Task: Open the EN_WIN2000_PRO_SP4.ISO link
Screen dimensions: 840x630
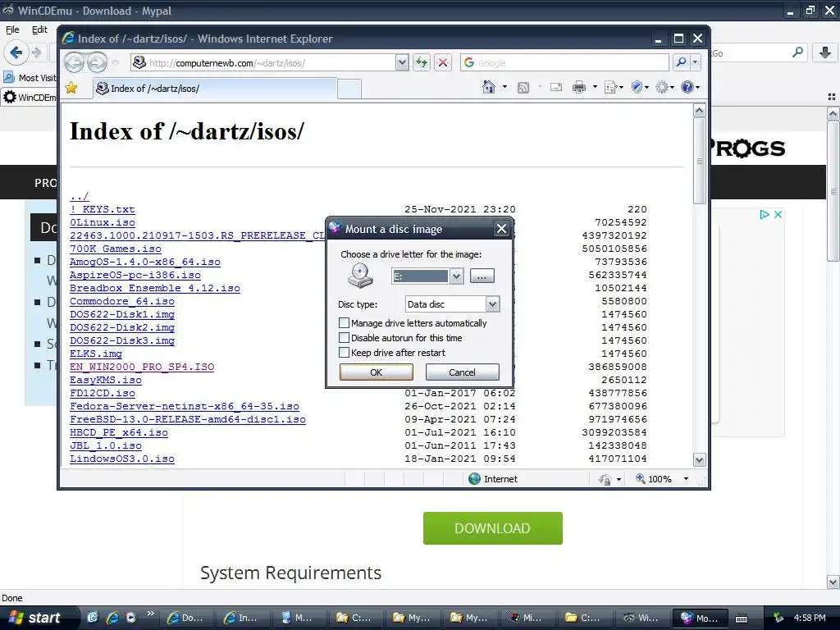Action: 141,367
